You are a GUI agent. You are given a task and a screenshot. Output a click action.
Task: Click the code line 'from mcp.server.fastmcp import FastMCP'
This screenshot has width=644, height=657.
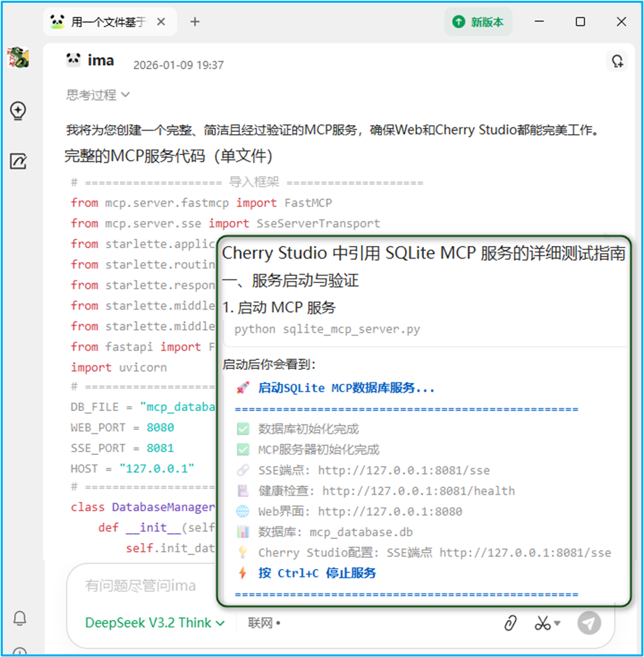pos(201,203)
